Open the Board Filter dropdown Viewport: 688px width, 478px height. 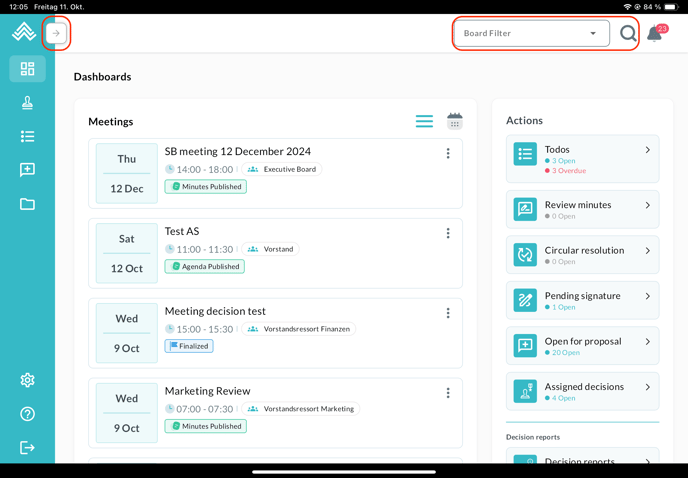point(530,33)
